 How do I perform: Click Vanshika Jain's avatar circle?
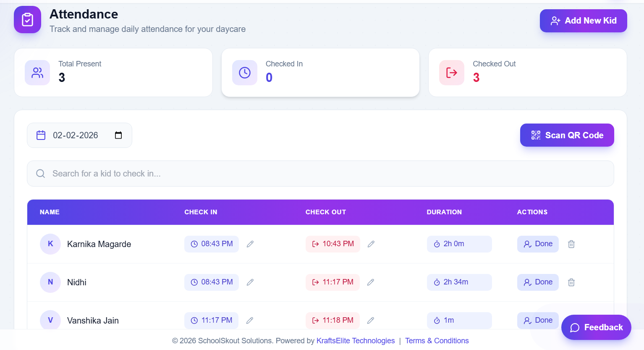[x=50, y=320]
